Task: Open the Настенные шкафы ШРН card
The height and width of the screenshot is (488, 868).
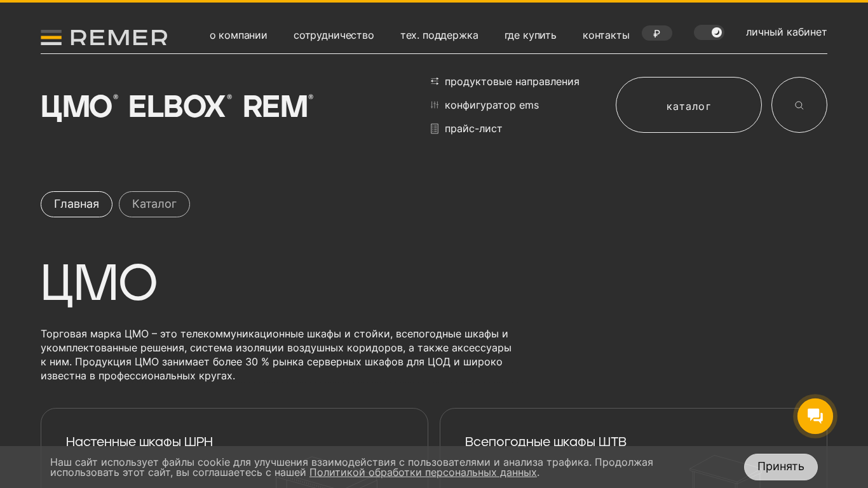Action: [x=234, y=448]
